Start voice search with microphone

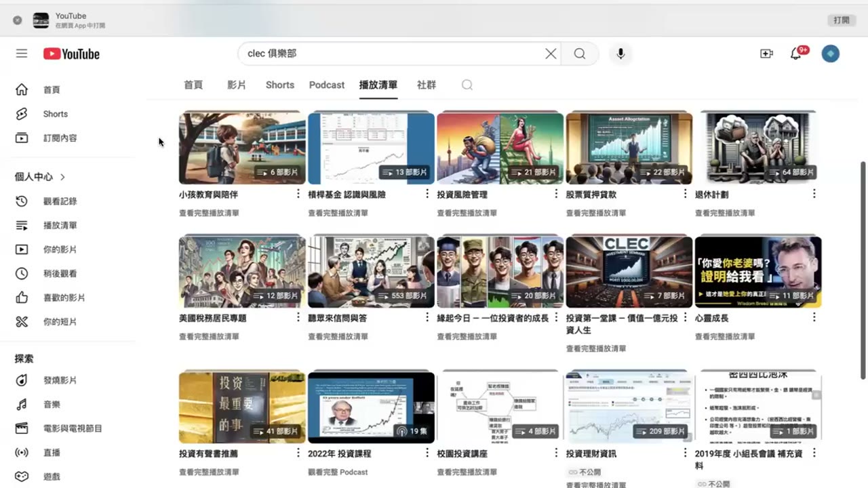point(620,54)
